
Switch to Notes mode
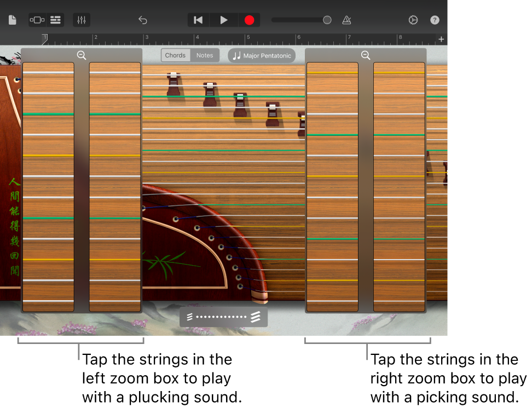pyautogui.click(x=205, y=55)
